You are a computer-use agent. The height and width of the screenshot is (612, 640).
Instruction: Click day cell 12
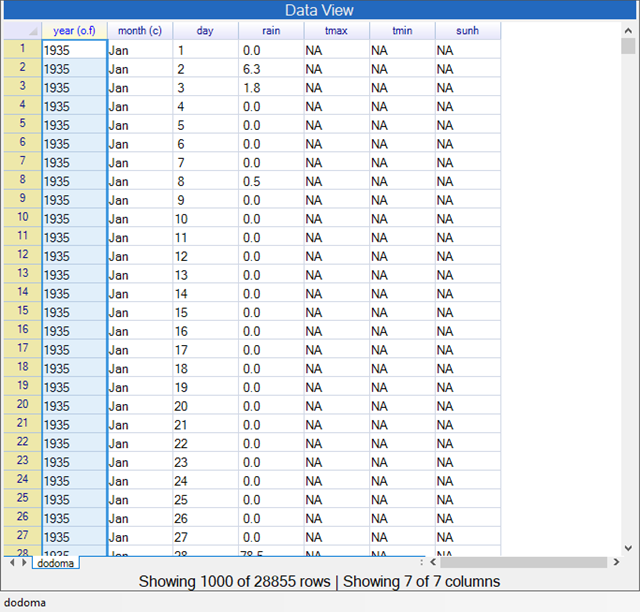[205, 256]
